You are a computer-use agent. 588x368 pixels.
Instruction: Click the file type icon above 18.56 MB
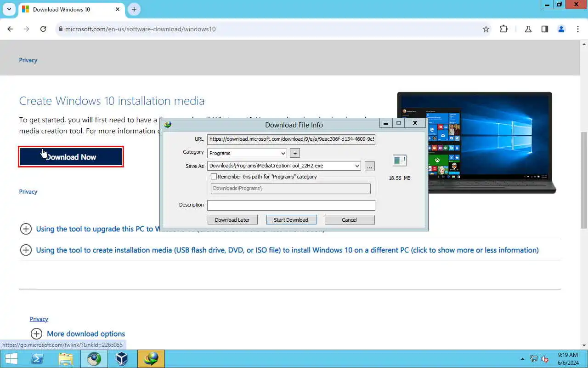coord(400,161)
